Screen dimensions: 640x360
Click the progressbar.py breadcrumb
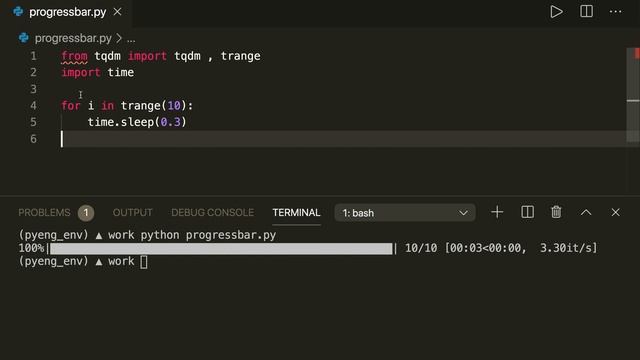(x=73, y=38)
